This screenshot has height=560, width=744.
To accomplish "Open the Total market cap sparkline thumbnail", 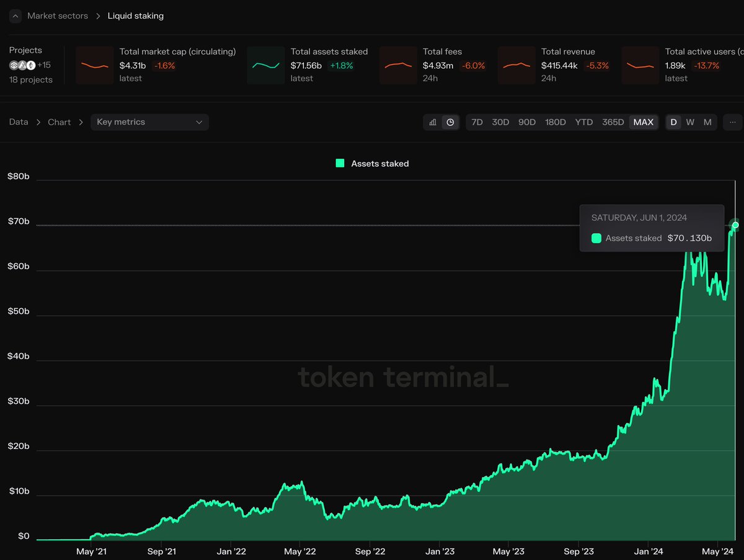I will (x=95, y=65).
